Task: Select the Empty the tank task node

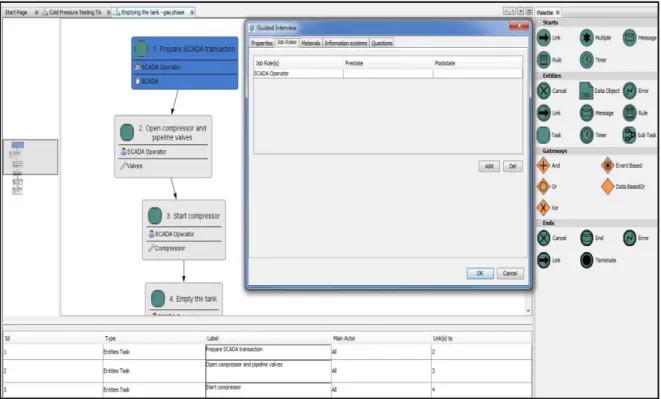Action: click(x=184, y=299)
